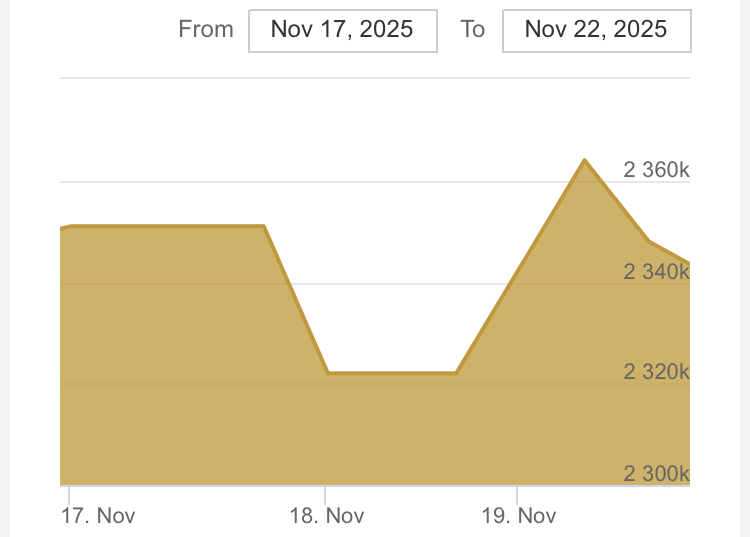Click where the first plateau starts dropping
The image size is (750, 537).
(264, 226)
